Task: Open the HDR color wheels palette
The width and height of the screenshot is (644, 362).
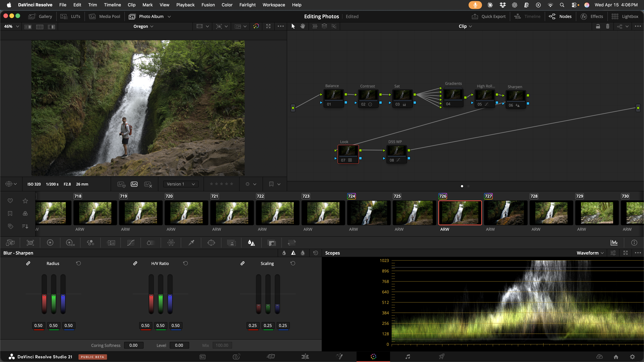Action: 70,243
